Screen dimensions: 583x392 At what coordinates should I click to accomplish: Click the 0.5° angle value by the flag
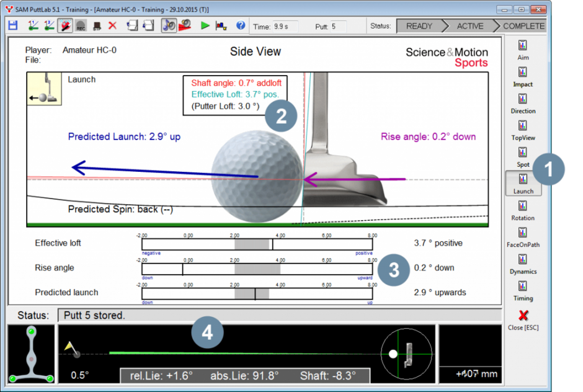79,375
